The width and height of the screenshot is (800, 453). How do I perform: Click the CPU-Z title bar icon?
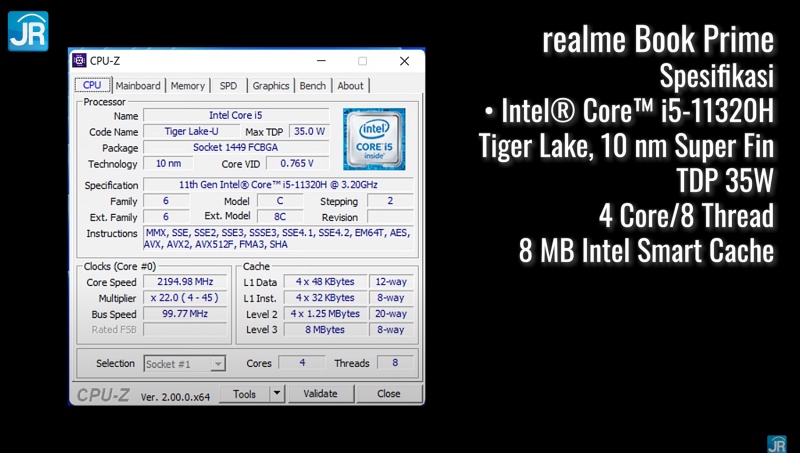(79, 61)
